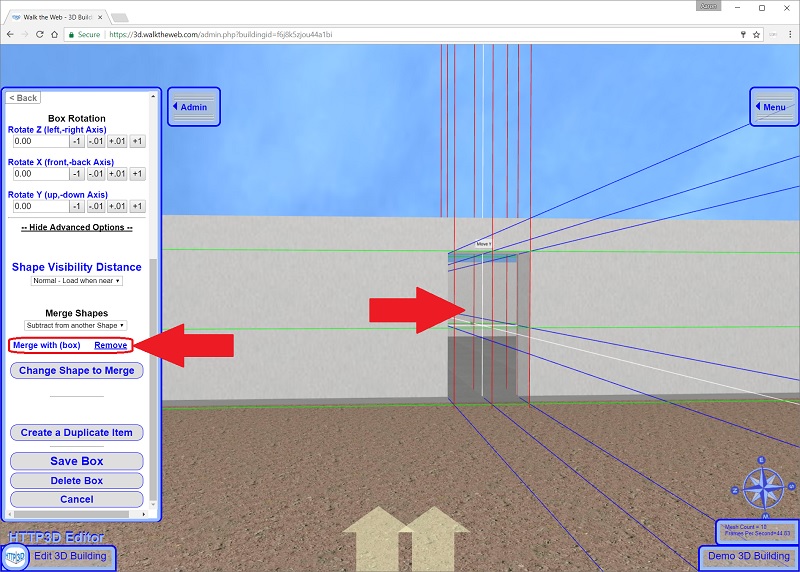Increase Rotate Y by +1
This screenshot has height=572, width=800.
137,207
